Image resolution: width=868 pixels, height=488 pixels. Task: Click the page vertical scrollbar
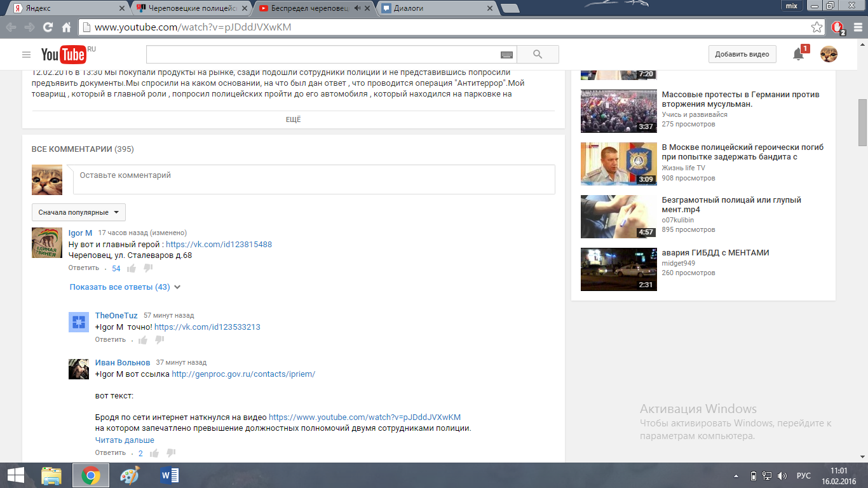[x=862, y=122]
